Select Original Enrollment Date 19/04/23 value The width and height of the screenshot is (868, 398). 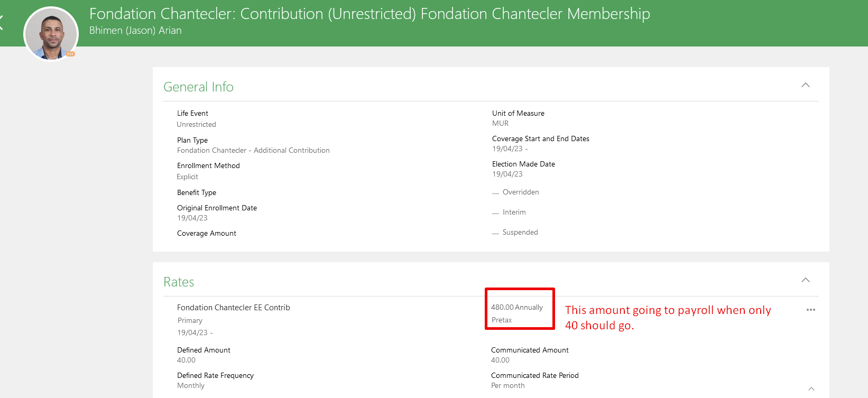coord(192,218)
